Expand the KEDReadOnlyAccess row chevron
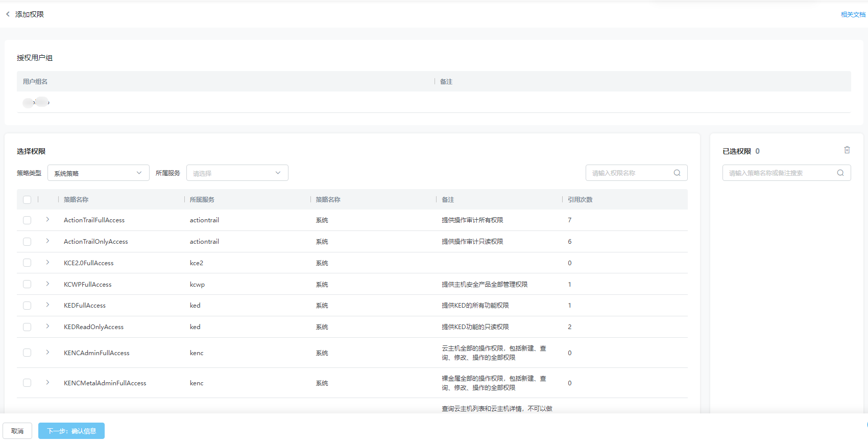This screenshot has width=868, height=441. click(x=47, y=327)
